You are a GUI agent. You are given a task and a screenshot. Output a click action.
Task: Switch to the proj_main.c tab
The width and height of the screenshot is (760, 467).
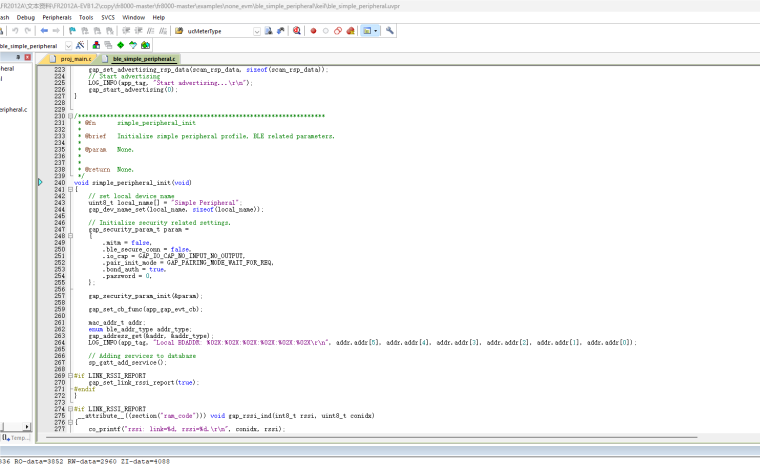pyautogui.click(x=75, y=59)
